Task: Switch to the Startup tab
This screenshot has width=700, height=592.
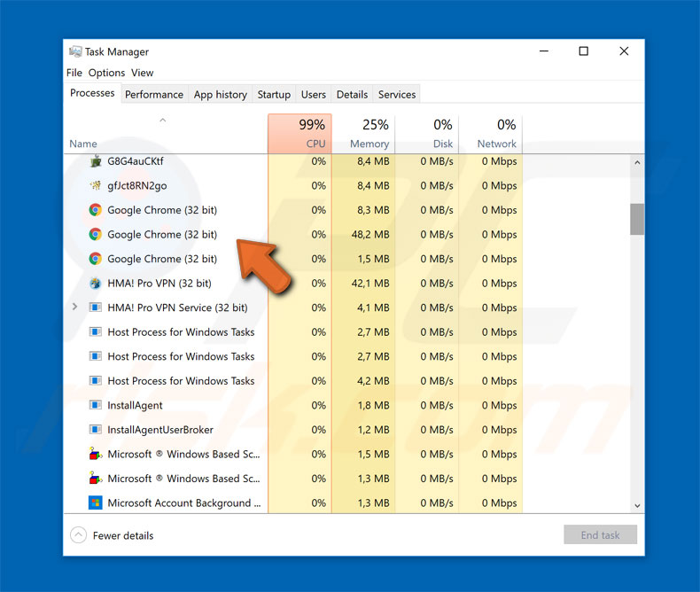Action: (274, 94)
